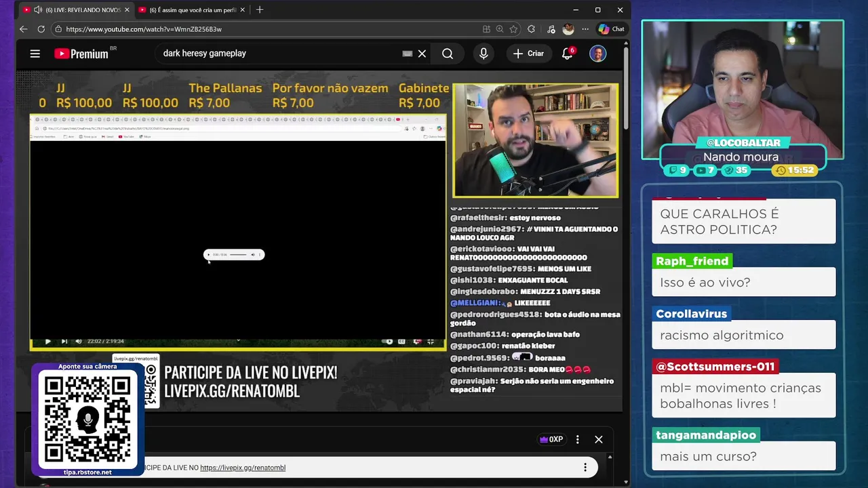Viewport: 868px width, 488px height.
Task: Add page to favorites with star icon
Action: [x=514, y=29]
